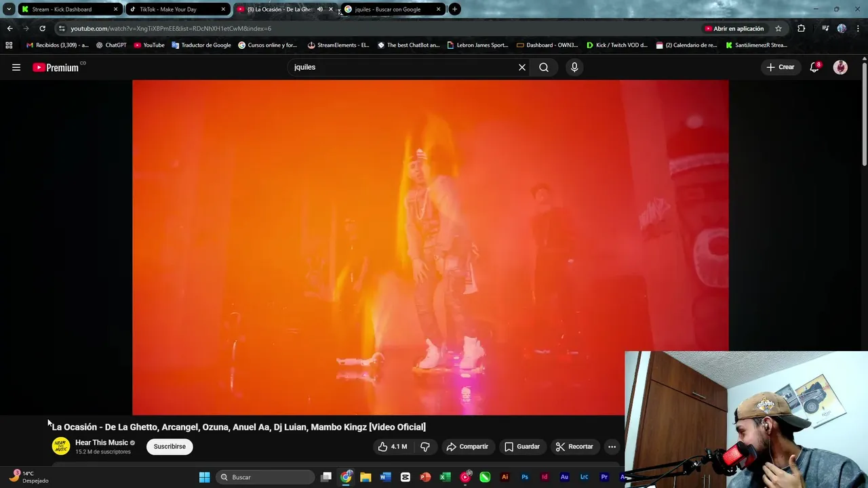Open YouTube notifications bell
Viewport: 868px width, 488px height.
(814, 67)
